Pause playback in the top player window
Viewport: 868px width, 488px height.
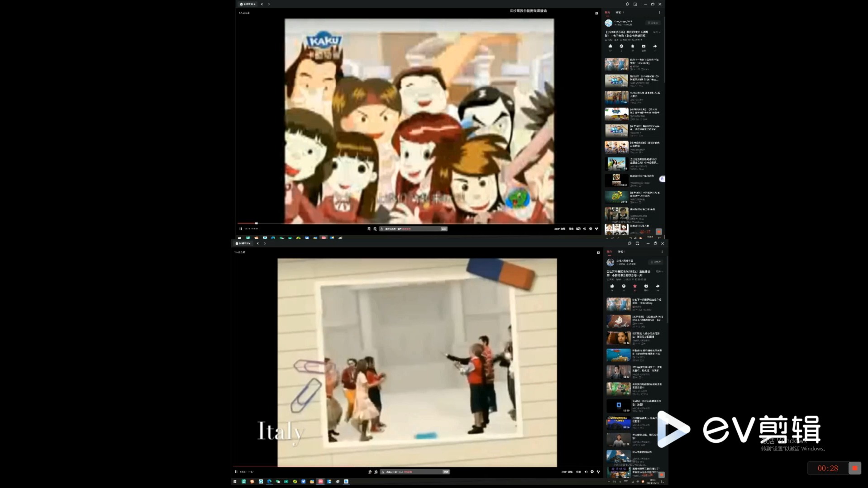point(240,229)
